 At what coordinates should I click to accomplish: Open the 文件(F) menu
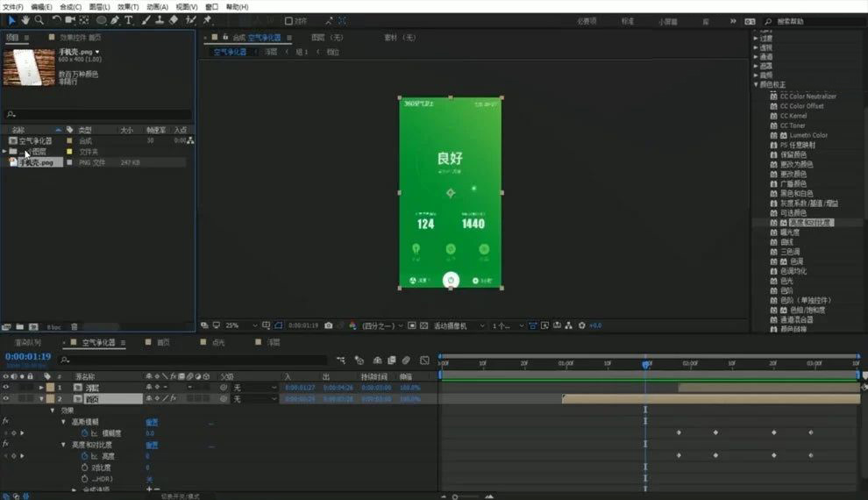click(x=13, y=7)
